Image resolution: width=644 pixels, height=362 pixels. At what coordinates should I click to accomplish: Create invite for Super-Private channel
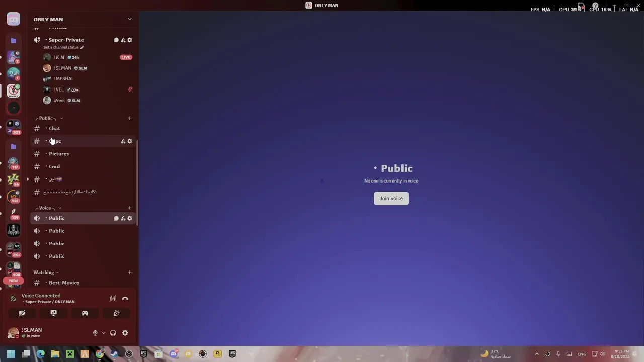click(123, 40)
